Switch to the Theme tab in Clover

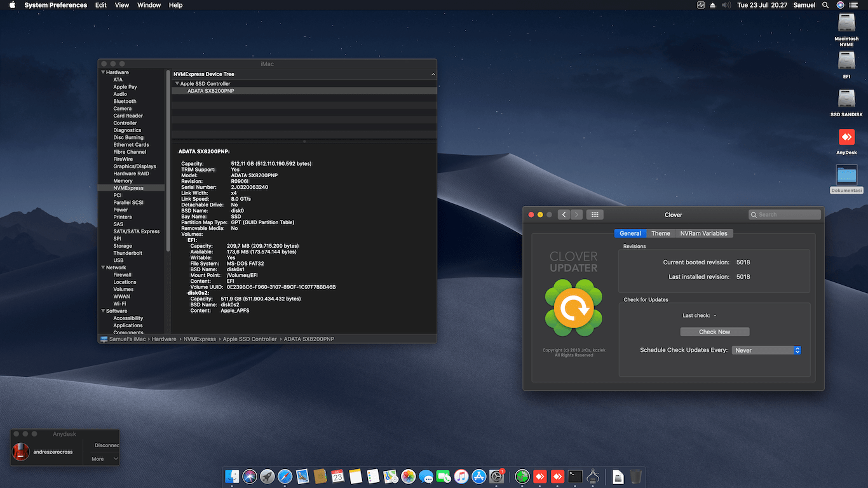(661, 233)
